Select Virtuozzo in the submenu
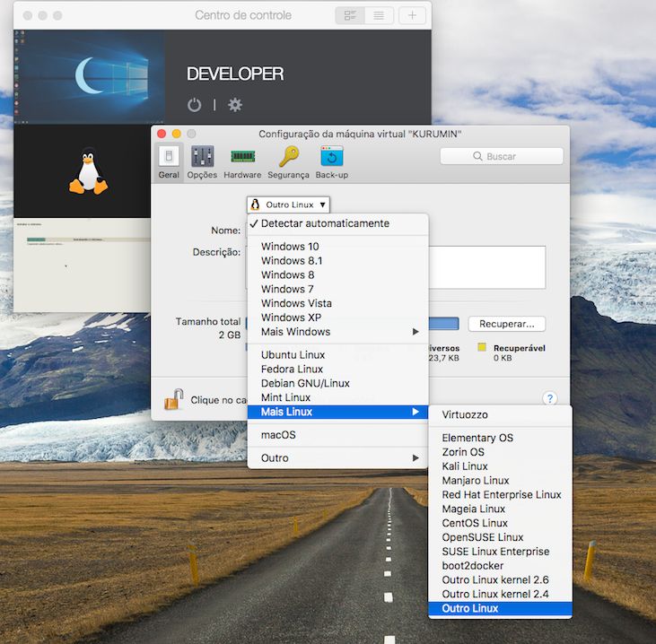The height and width of the screenshot is (644, 656). pyautogui.click(x=501, y=415)
